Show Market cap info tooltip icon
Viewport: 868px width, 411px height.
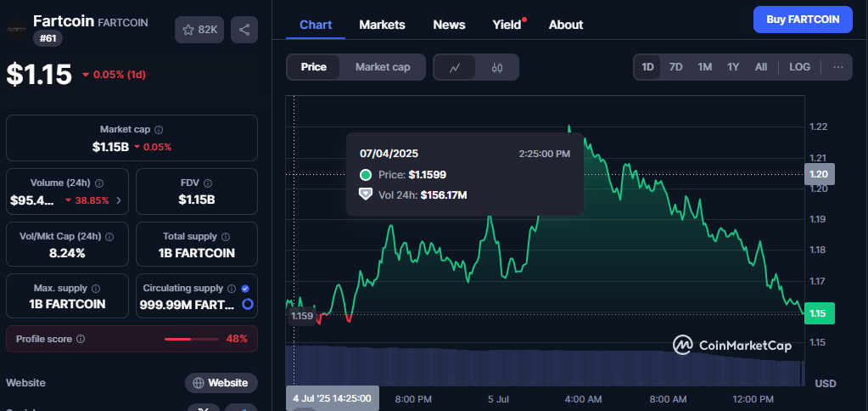point(159,130)
